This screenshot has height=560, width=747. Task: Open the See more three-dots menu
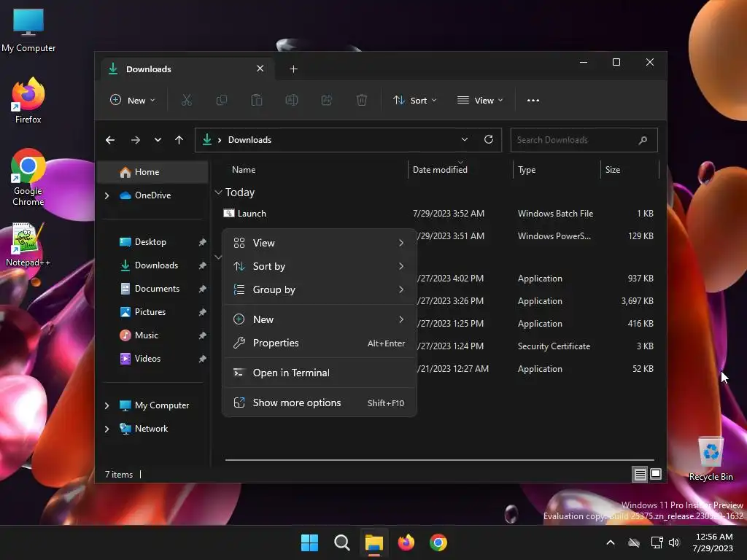point(533,100)
